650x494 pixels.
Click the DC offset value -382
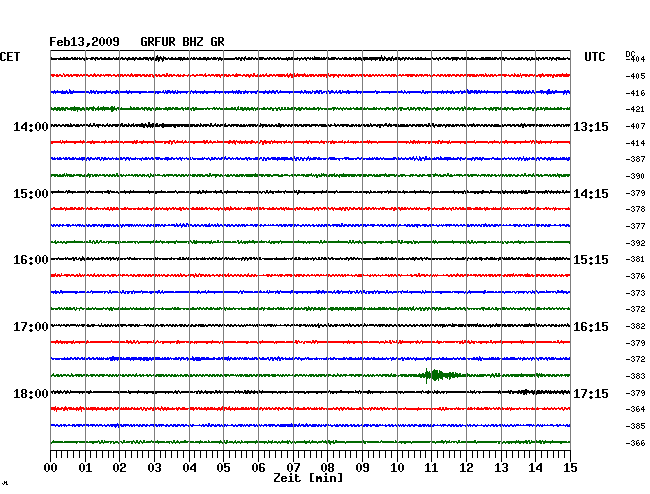(x=635, y=327)
